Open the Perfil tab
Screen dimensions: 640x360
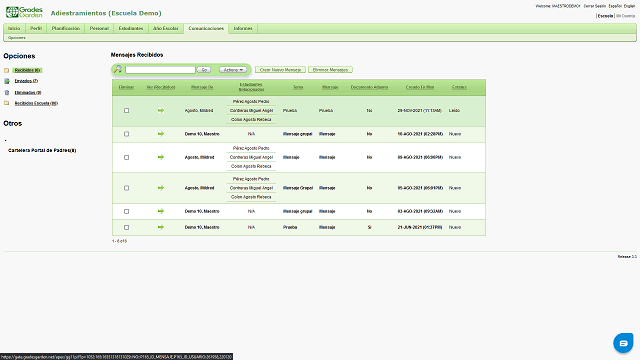coord(36,28)
